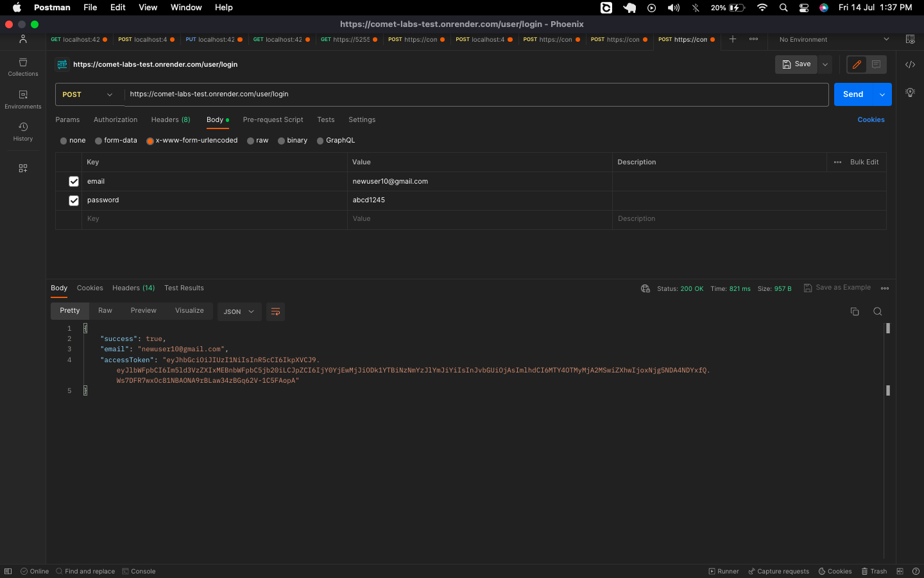This screenshot has height=578, width=924.
Task: Click Save as Example
Action: pyautogui.click(x=837, y=288)
